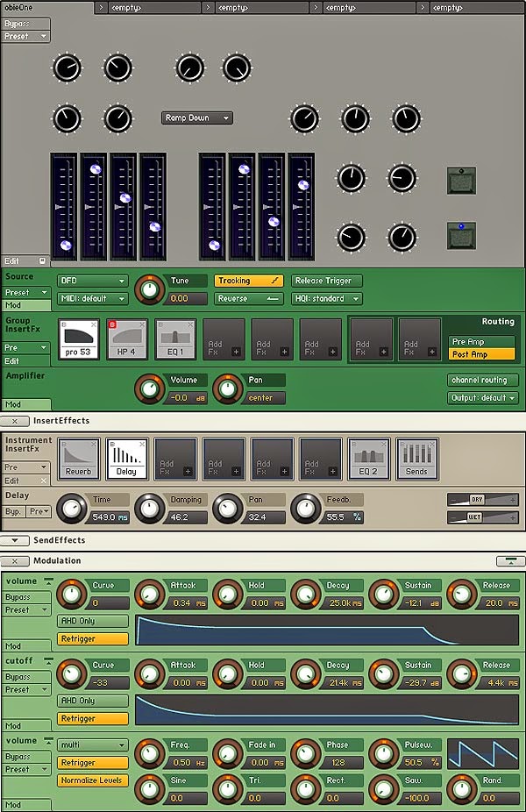This screenshot has width=526, height=812.
Task: Select Post Amp routing
Action: pos(481,354)
